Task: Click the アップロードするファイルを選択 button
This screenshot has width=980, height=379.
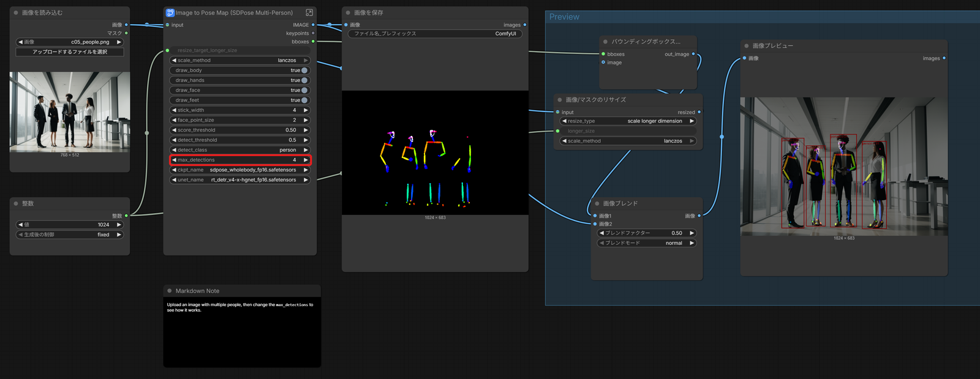Action: (70, 52)
